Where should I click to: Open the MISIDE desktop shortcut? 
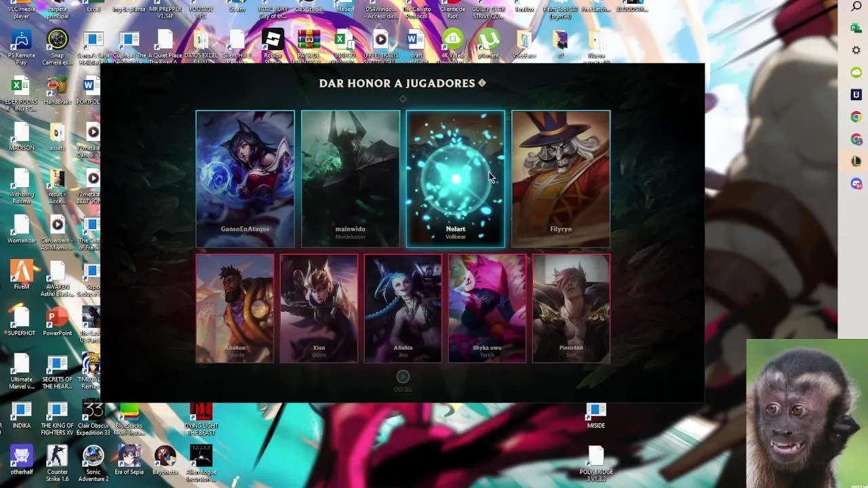[596, 415]
